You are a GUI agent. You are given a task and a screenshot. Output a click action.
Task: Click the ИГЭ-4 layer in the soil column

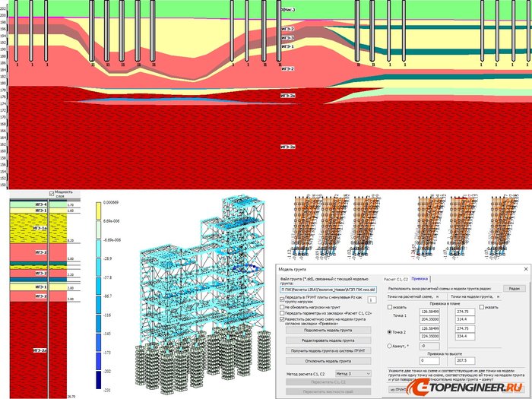[38, 204]
